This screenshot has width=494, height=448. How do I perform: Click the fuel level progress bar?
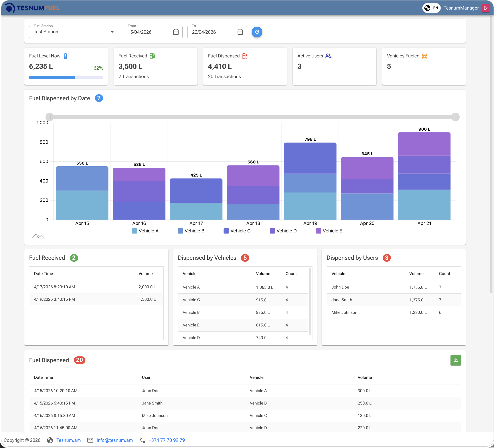pos(66,77)
